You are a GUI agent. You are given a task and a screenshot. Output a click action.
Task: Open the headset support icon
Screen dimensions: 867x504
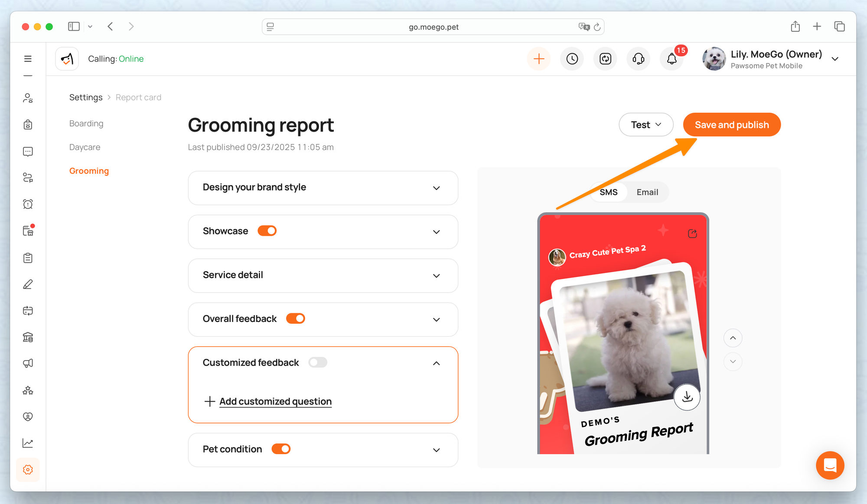tap(638, 59)
